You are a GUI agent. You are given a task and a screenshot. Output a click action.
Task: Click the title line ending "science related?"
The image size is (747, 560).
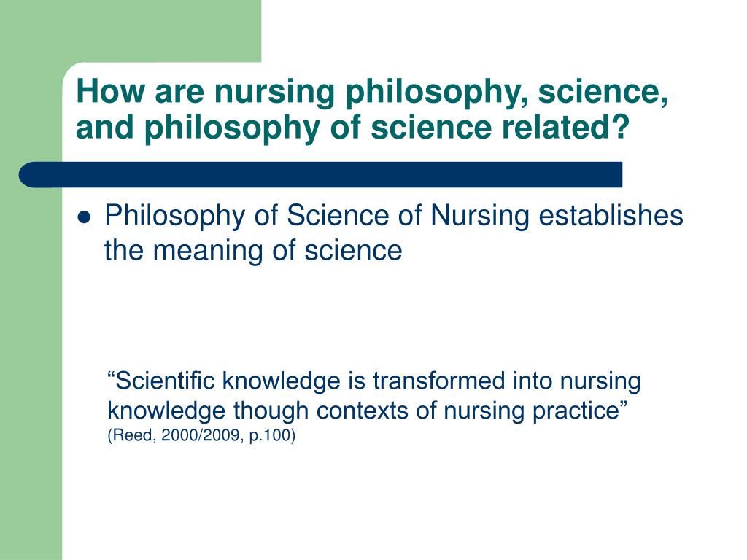coord(353,128)
